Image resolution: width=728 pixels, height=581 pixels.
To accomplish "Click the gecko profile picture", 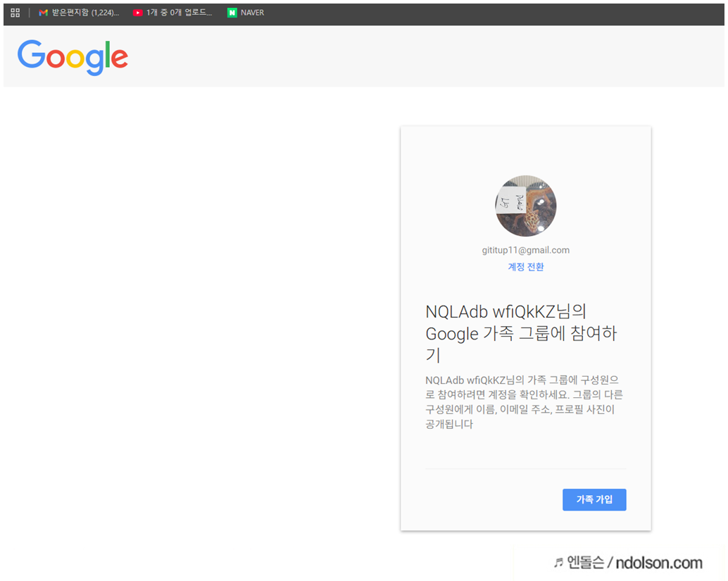I will tap(525, 206).
